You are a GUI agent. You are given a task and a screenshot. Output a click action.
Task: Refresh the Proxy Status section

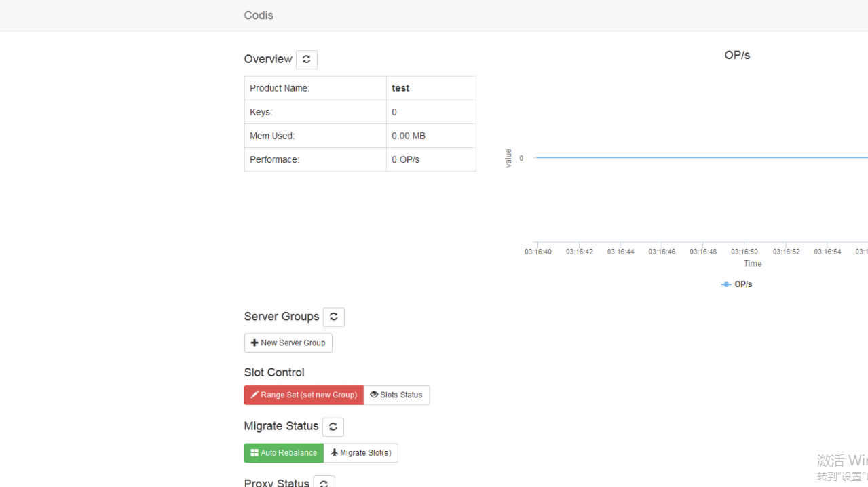(324, 482)
